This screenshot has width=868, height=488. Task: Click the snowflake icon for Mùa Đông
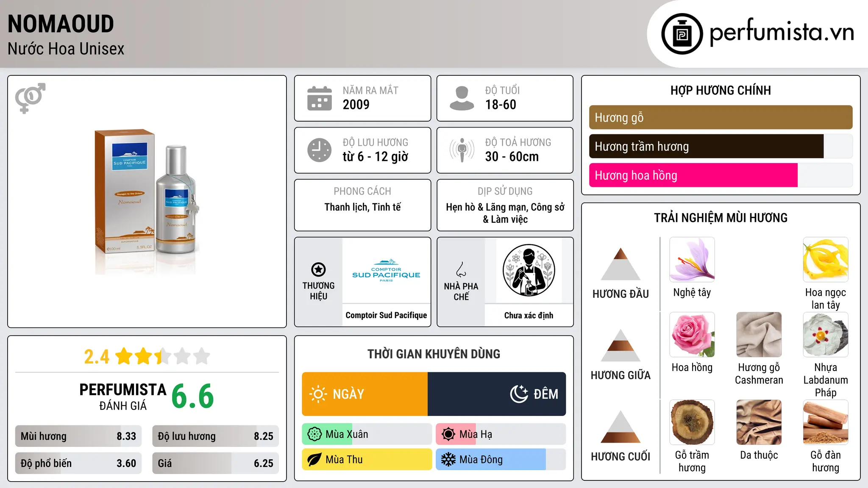(448, 460)
